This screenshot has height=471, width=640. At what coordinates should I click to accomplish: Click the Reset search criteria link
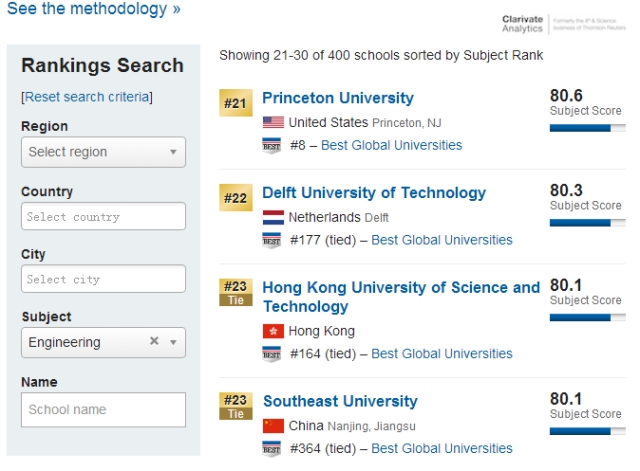coord(87,97)
